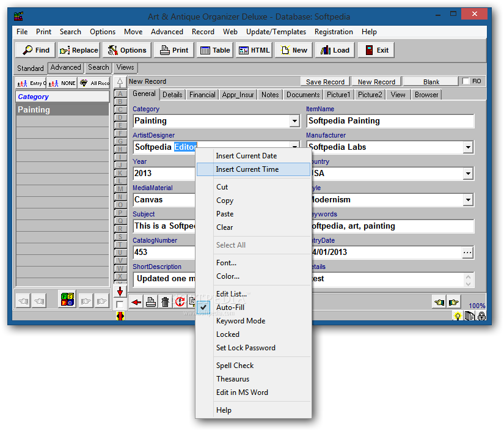Click the Blank button
Viewport: 504px width, 431px height.
pos(431,82)
